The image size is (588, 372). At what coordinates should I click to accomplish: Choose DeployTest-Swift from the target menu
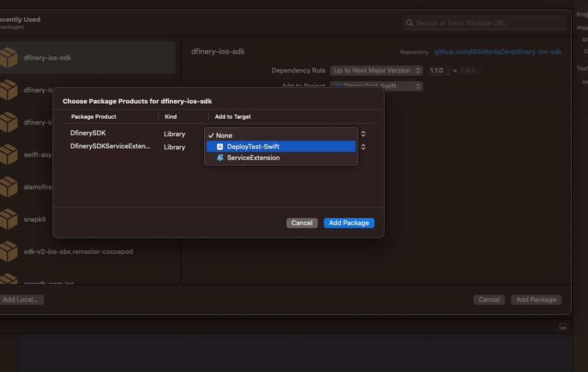click(x=253, y=147)
